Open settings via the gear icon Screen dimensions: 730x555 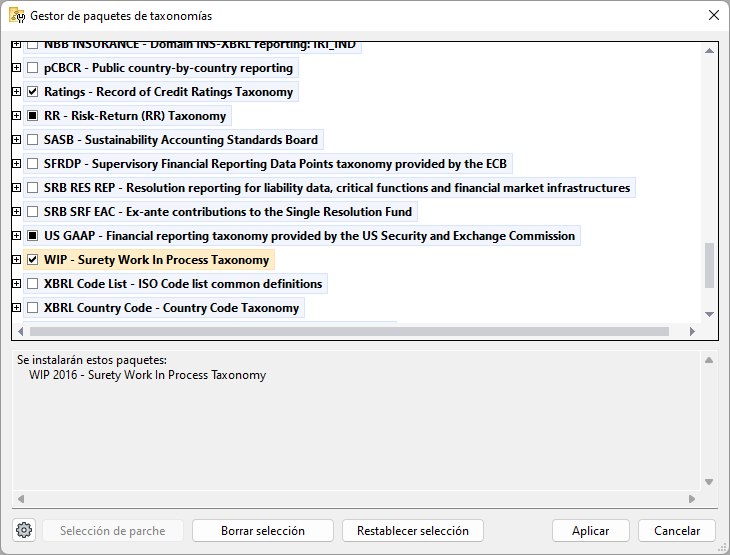[24, 530]
